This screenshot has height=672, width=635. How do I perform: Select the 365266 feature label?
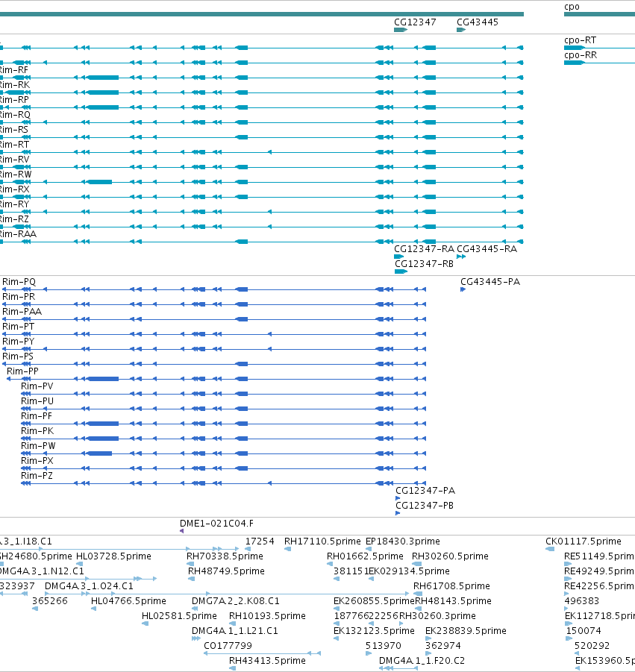click(x=50, y=601)
